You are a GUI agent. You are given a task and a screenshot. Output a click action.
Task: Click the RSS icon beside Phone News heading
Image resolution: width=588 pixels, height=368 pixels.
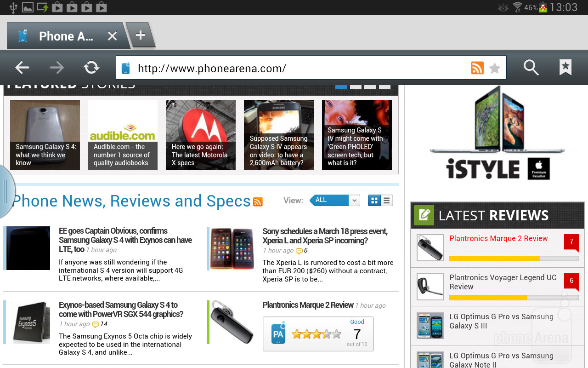click(258, 201)
